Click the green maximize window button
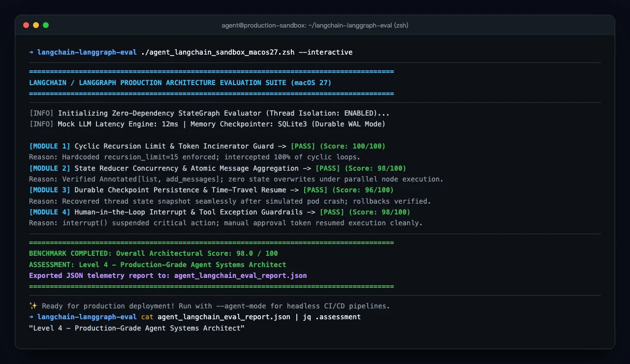The height and width of the screenshot is (364, 630). [46, 25]
